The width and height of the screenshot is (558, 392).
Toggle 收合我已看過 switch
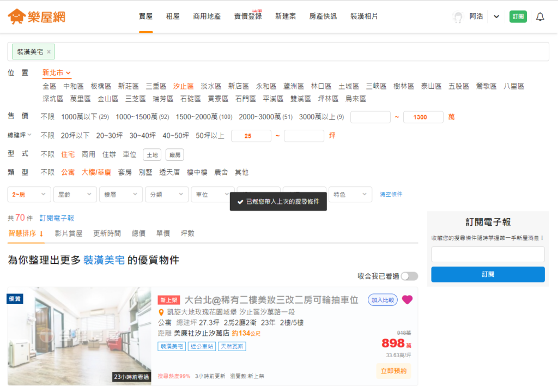click(409, 276)
